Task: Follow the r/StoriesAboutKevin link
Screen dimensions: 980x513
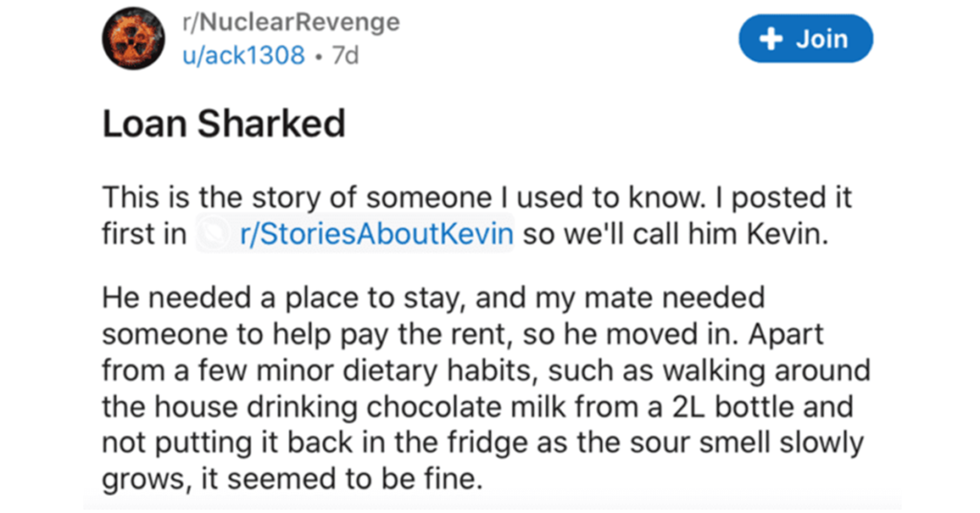Action: point(376,234)
